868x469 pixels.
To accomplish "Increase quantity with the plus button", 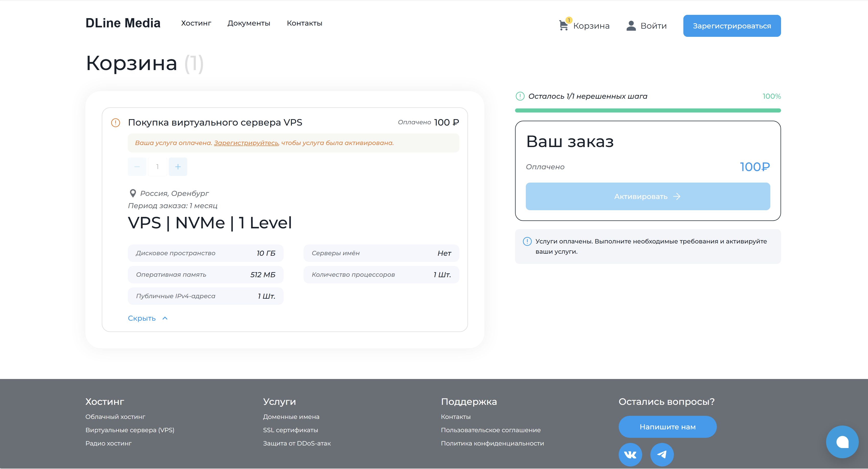I will pyautogui.click(x=178, y=167).
